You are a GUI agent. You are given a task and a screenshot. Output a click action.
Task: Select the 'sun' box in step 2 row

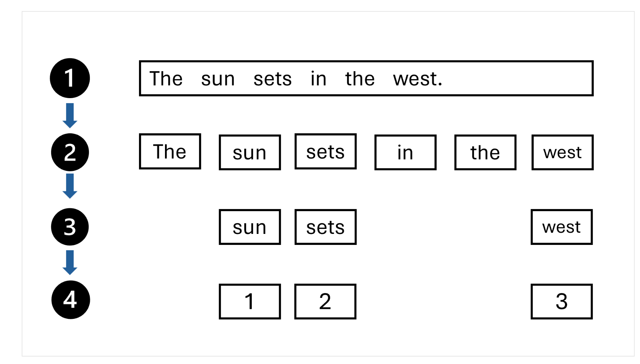pyautogui.click(x=250, y=152)
